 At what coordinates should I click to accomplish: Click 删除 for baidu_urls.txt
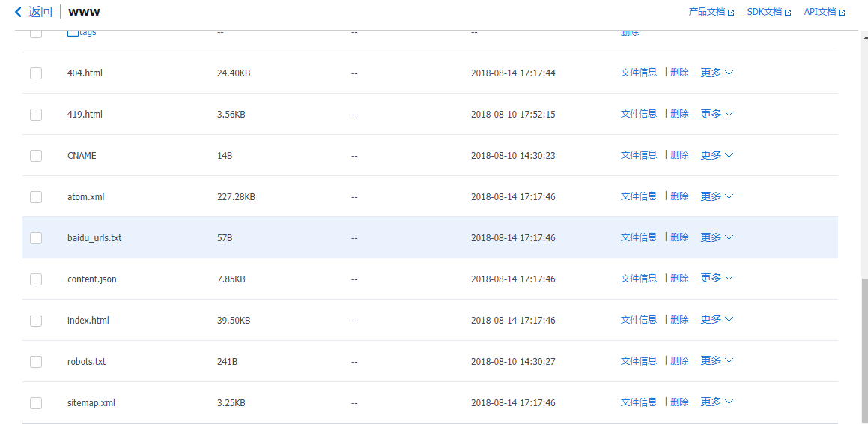pyautogui.click(x=679, y=237)
